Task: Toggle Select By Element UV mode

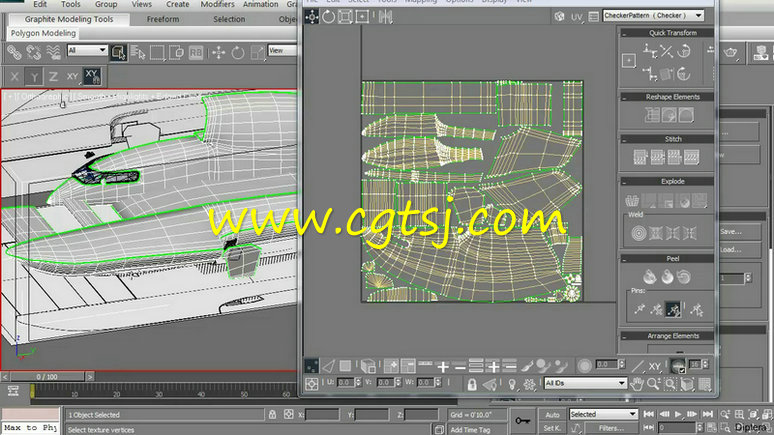Action: (x=368, y=366)
